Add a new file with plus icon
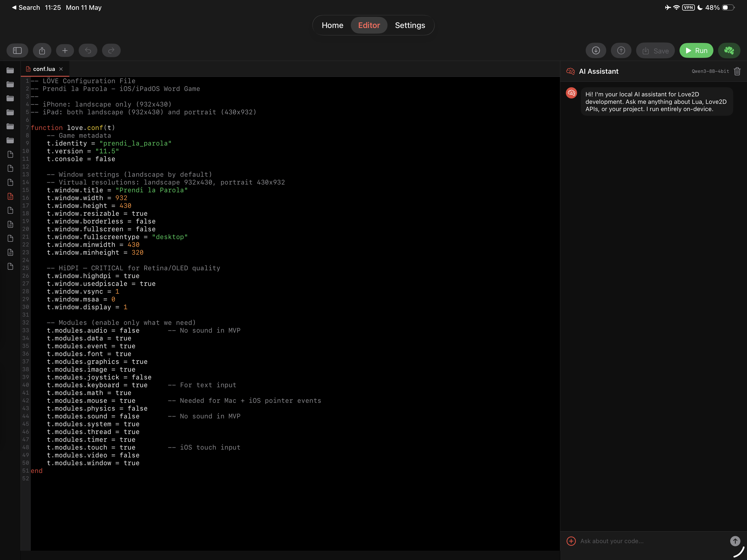Screen dimensions: 747x560 click(x=65, y=51)
